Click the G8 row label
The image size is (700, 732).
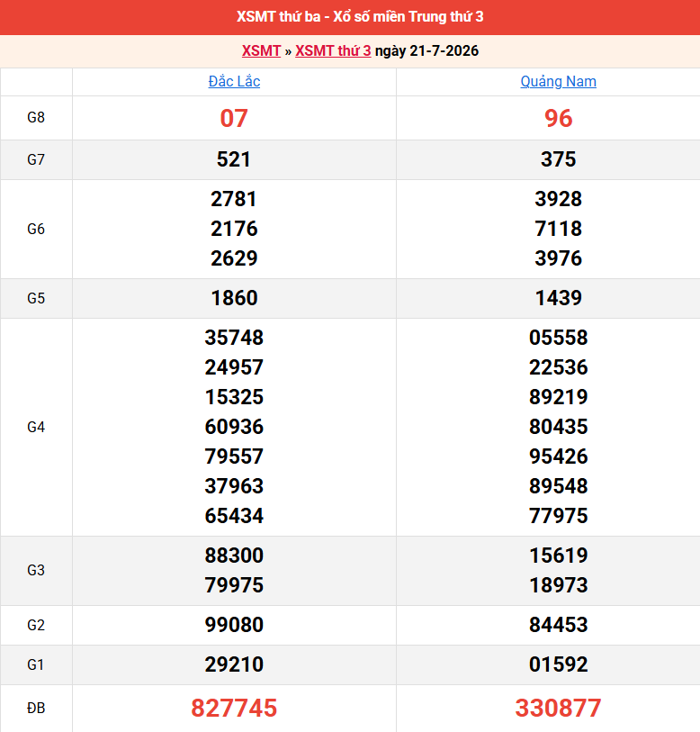[x=36, y=118]
